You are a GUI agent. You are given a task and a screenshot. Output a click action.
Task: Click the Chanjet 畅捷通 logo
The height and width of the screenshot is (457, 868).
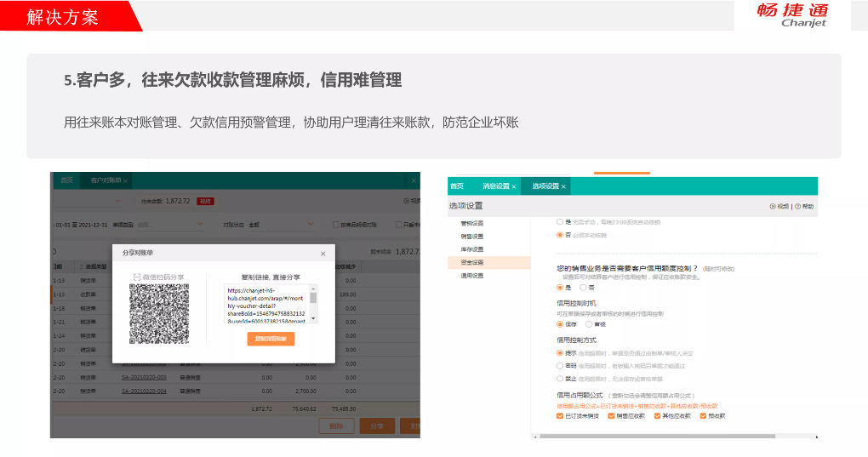coord(792,15)
